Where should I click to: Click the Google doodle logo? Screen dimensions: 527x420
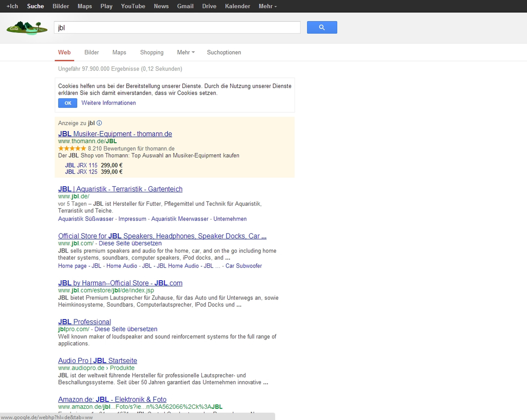pos(27,28)
